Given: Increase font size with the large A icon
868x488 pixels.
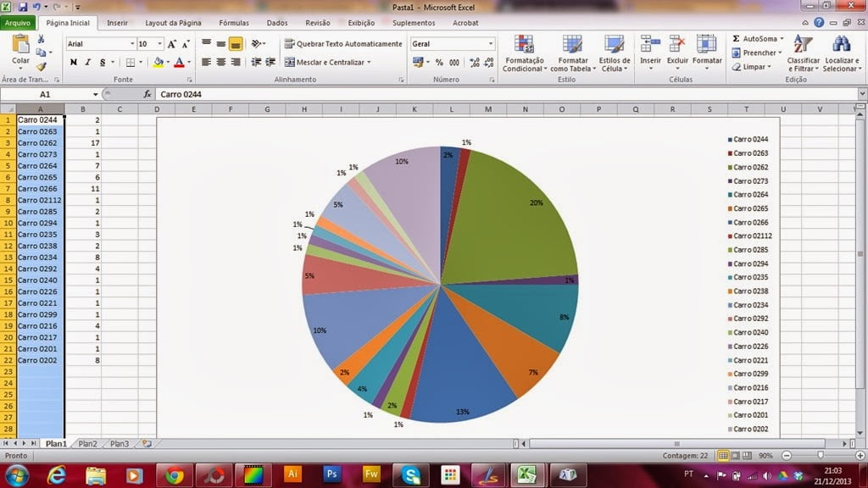Looking at the screenshot, I should point(171,44).
